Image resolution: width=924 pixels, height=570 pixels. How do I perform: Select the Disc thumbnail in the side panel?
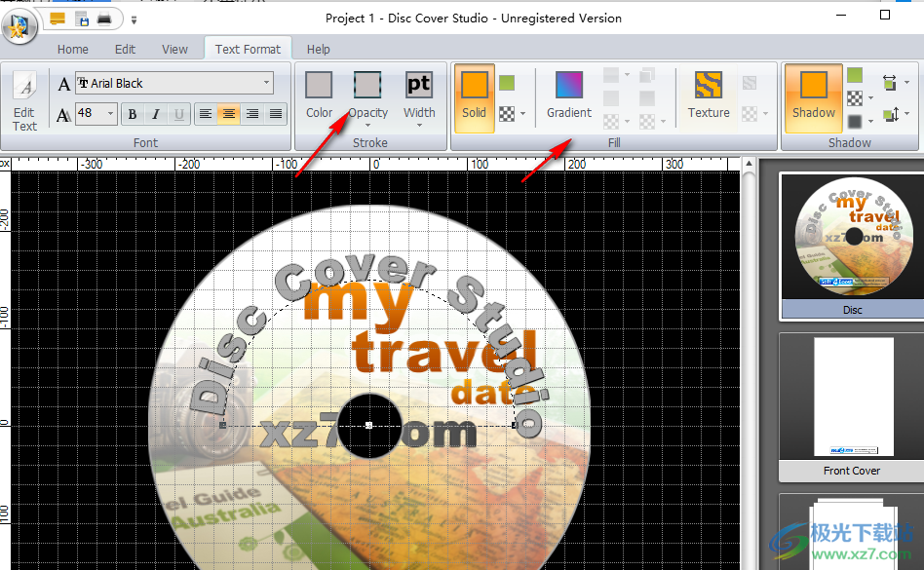(853, 247)
